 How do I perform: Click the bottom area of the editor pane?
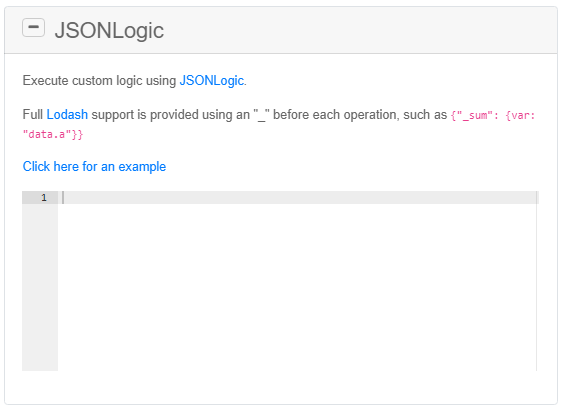point(297,359)
